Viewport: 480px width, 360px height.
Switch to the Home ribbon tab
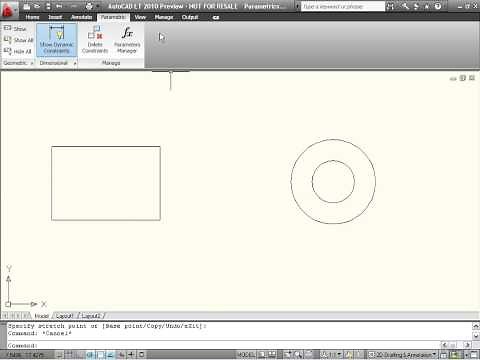point(32,17)
